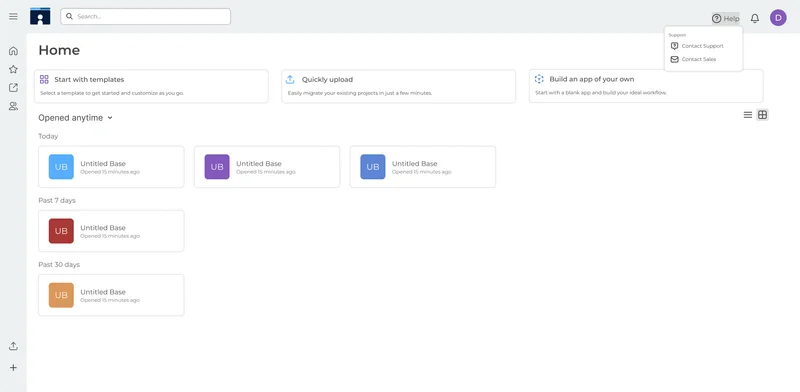Click the orange UB color tile
Image resolution: width=800 pixels, height=392 pixels.
point(61,295)
